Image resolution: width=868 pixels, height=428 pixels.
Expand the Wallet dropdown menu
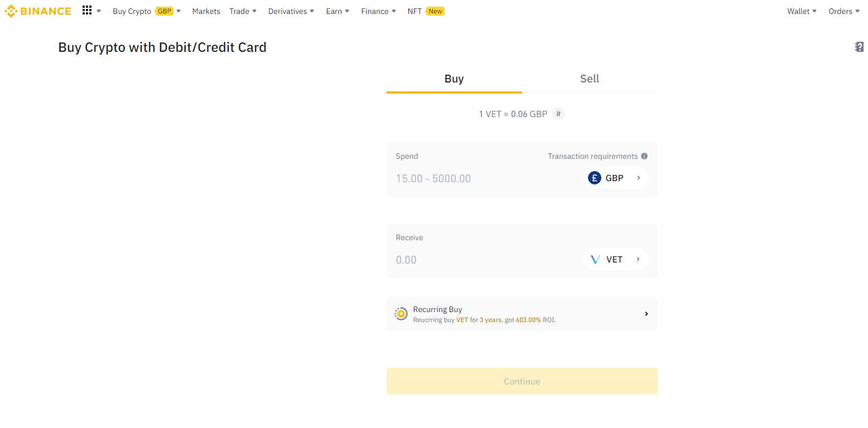tap(802, 11)
